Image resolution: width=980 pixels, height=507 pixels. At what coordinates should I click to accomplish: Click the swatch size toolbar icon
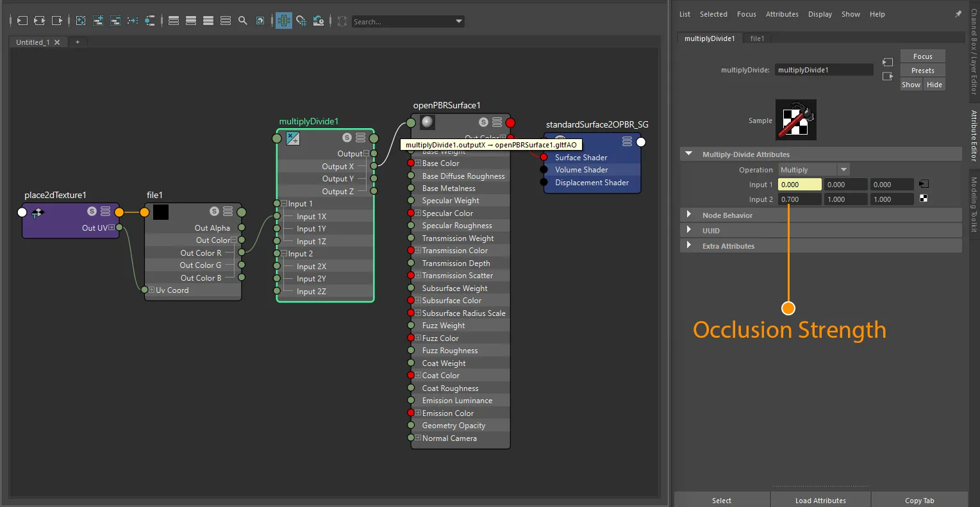click(x=260, y=21)
